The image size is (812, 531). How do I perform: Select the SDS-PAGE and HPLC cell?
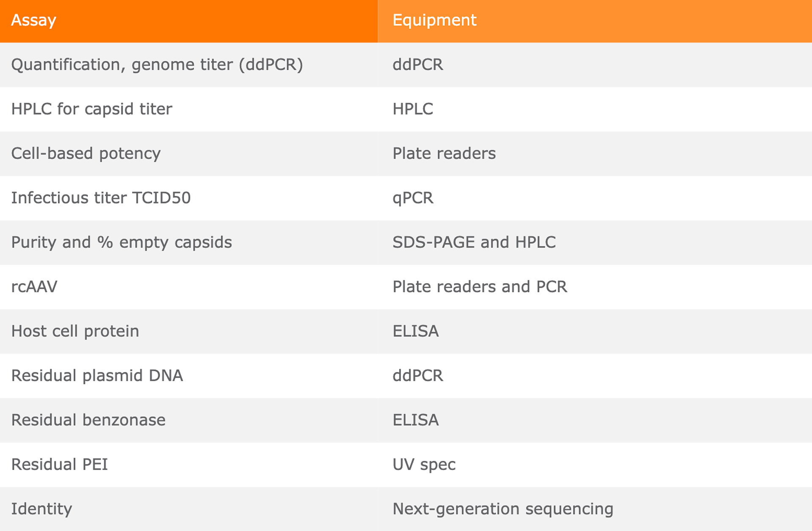[595, 242]
